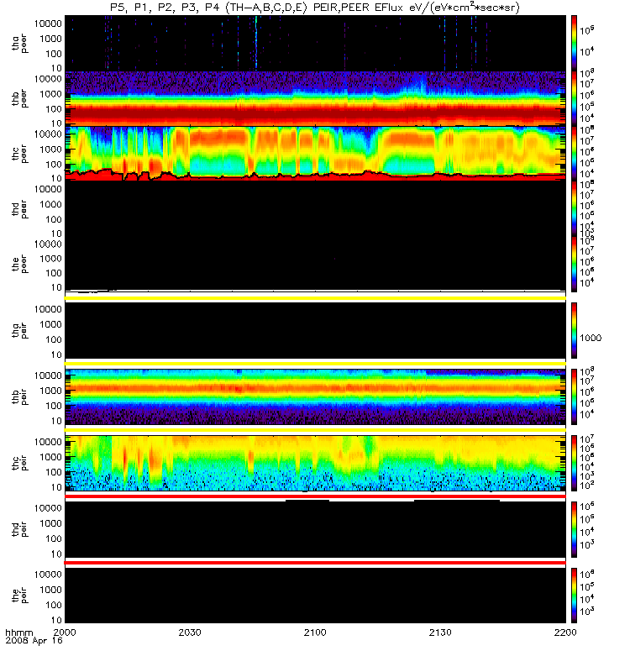Click the 100 tick label of thb peer
Image resolution: width=630 pixels, height=672 pixels.
point(54,109)
